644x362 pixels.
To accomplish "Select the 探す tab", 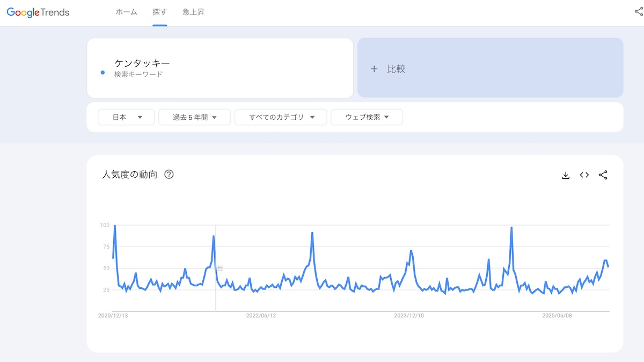I will pyautogui.click(x=159, y=12).
